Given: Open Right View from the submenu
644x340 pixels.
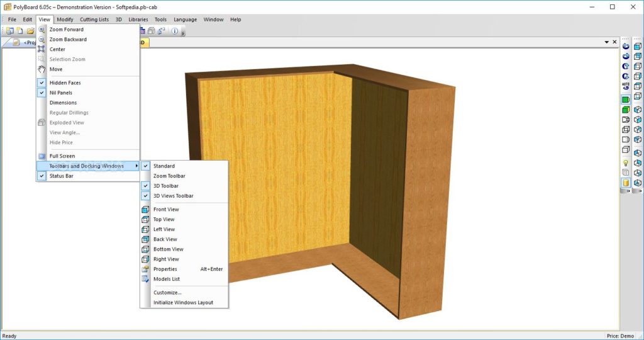Looking at the screenshot, I should [184, 259].
